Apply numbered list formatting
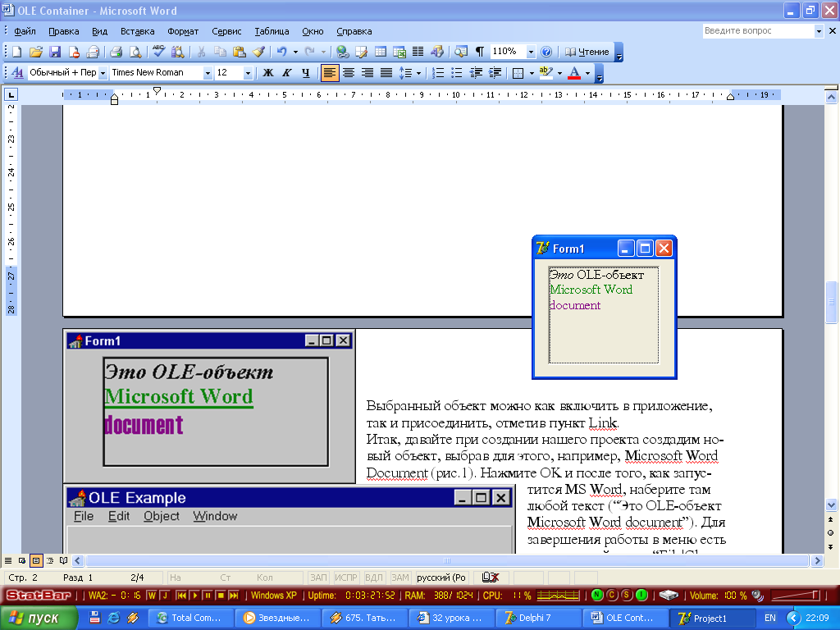840x630 pixels. [x=438, y=73]
